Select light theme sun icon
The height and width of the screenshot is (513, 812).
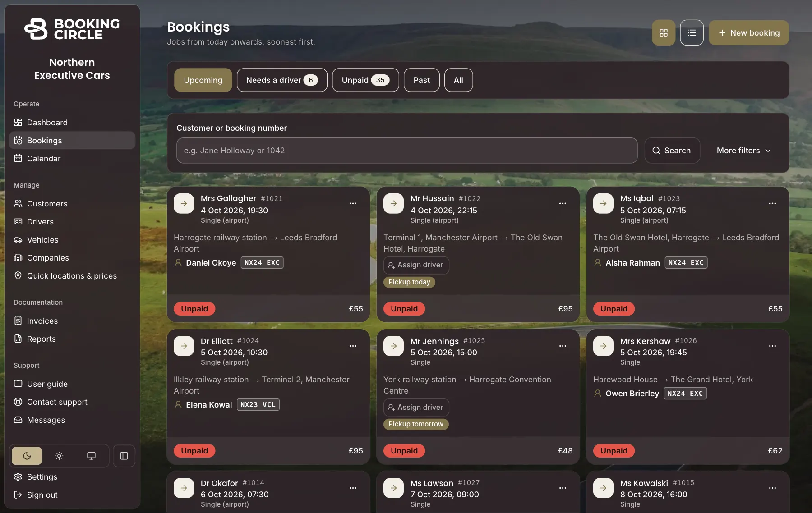click(59, 456)
